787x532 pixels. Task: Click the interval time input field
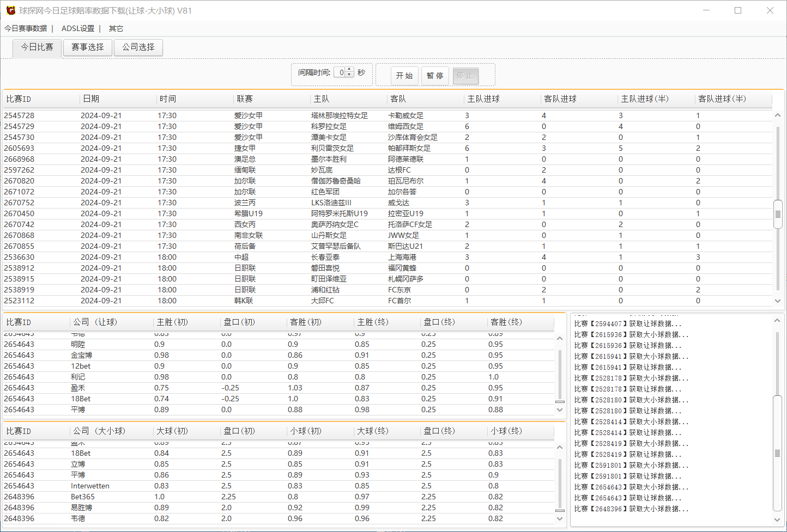(340, 72)
